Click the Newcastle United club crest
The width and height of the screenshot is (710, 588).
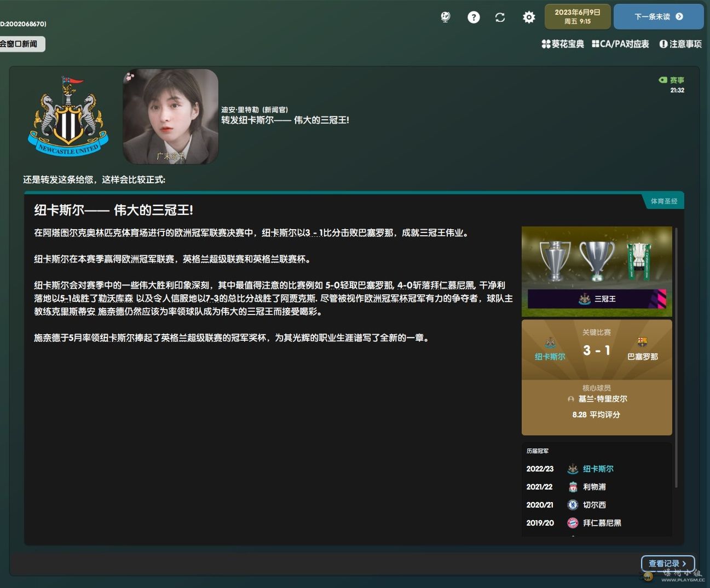click(68, 117)
